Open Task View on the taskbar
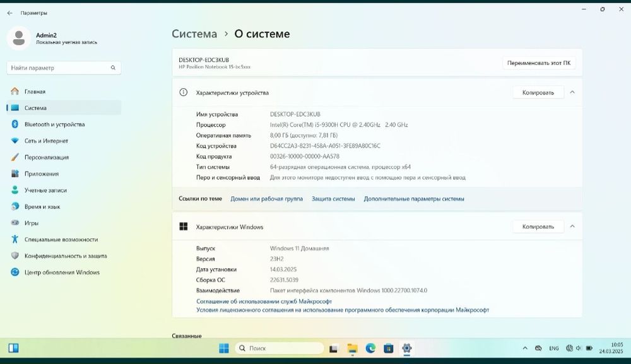 [x=333, y=348]
